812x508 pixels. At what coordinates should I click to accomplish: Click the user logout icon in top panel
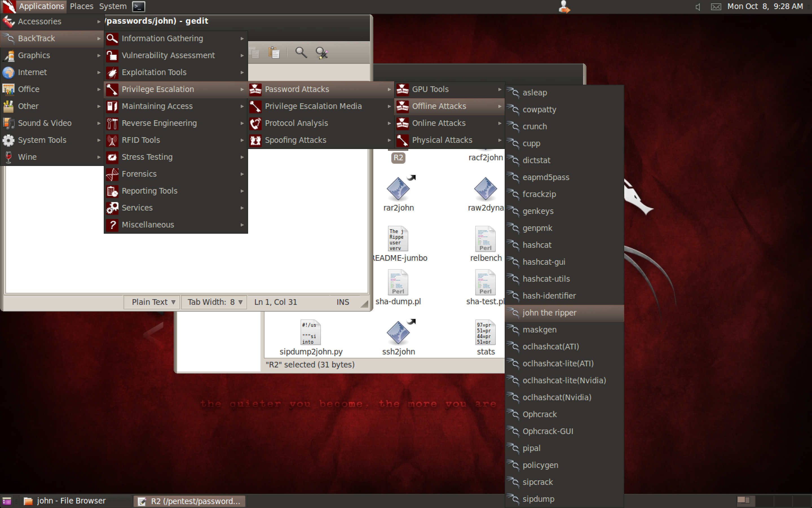564,7
